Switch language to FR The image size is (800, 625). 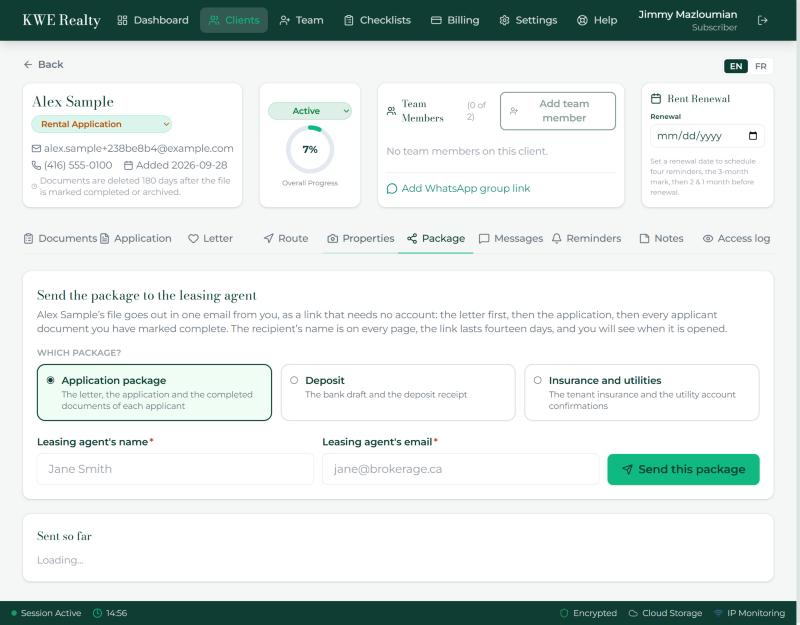(760, 66)
